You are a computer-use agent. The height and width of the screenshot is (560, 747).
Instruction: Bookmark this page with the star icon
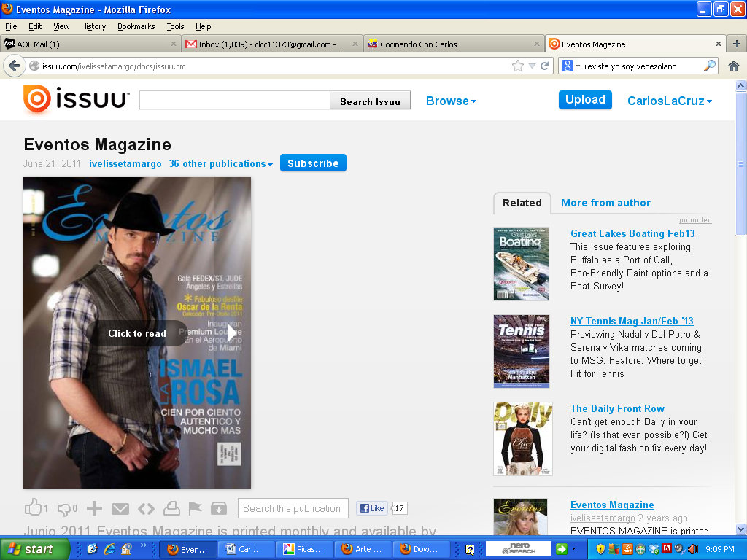517,66
